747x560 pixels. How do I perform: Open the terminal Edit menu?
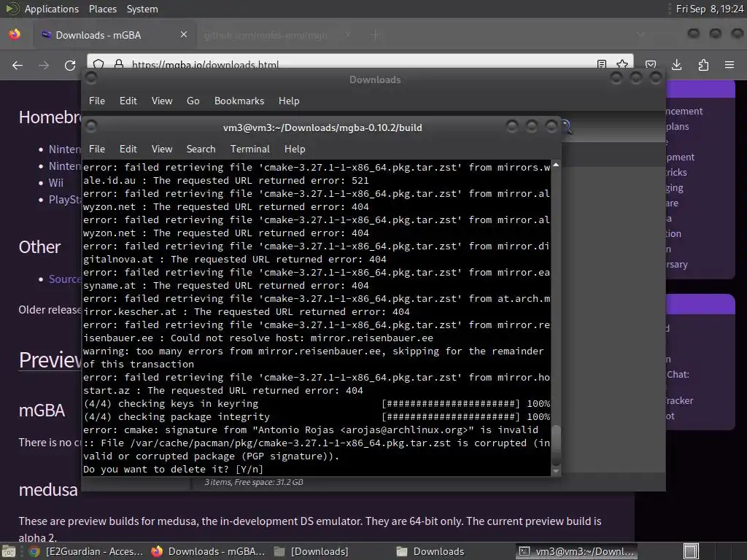point(128,149)
